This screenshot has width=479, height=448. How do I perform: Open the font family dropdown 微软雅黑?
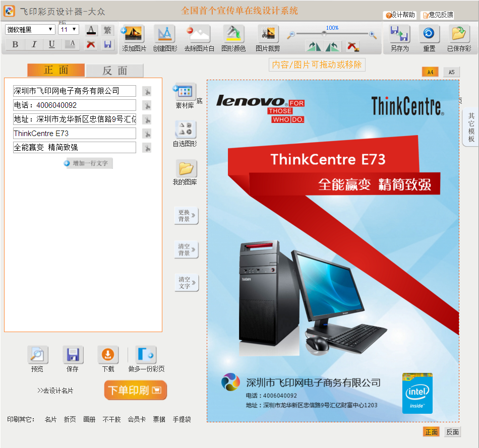pos(30,30)
